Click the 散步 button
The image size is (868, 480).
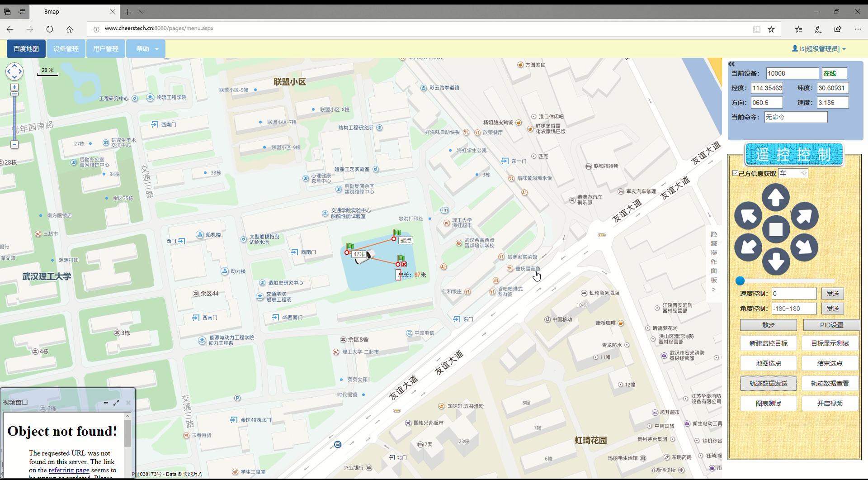tap(768, 325)
